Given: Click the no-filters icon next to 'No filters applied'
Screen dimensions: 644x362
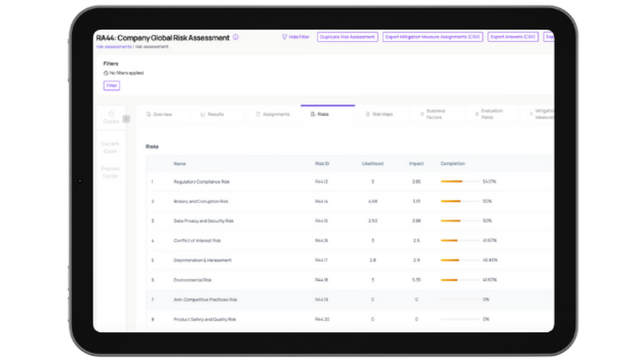Looking at the screenshot, I should pos(106,73).
